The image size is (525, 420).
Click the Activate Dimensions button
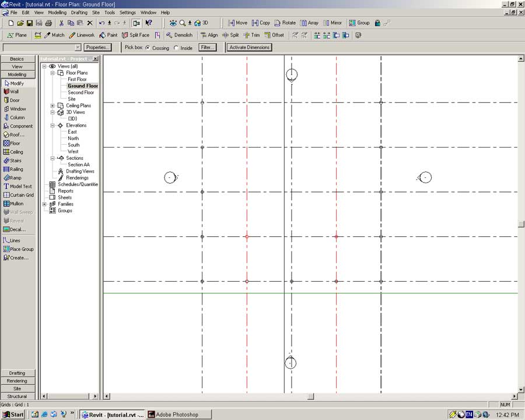(x=249, y=47)
